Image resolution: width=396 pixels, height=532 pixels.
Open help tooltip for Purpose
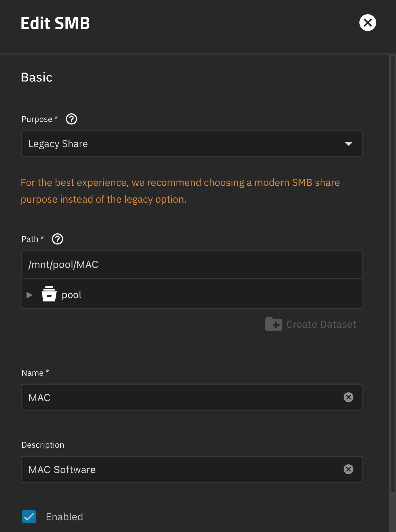coord(71,119)
